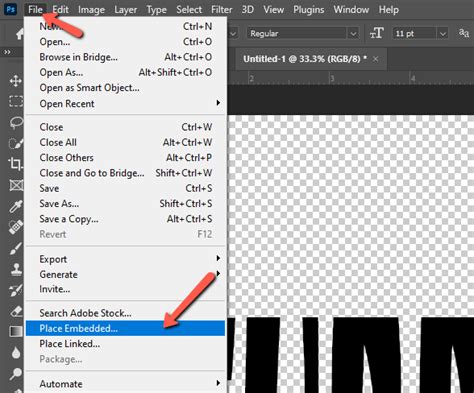The image size is (474, 393).
Task: Choose Place Linked...
Action: click(x=126, y=344)
